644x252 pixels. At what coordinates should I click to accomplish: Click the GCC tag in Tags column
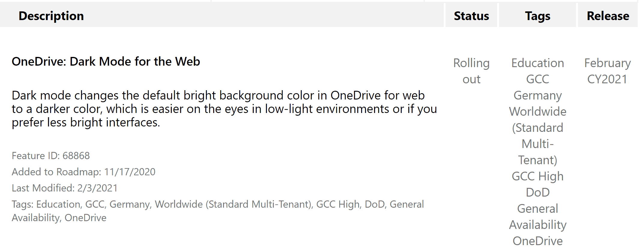click(537, 79)
